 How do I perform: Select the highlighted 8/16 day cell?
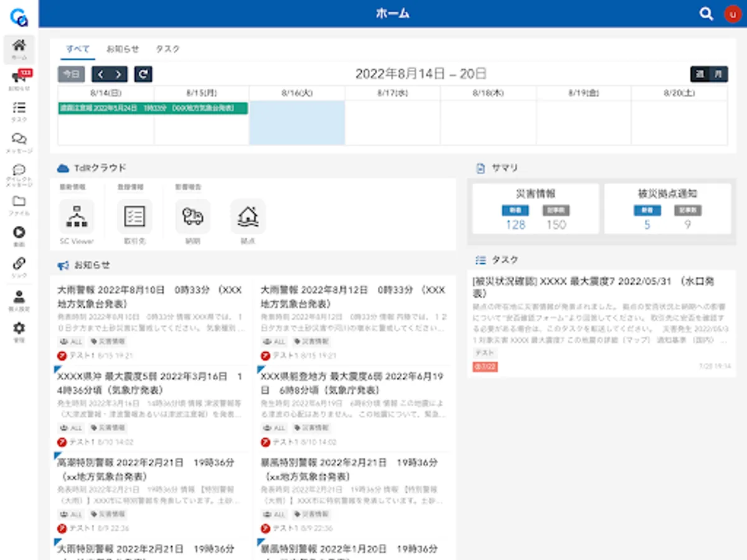tap(297, 123)
